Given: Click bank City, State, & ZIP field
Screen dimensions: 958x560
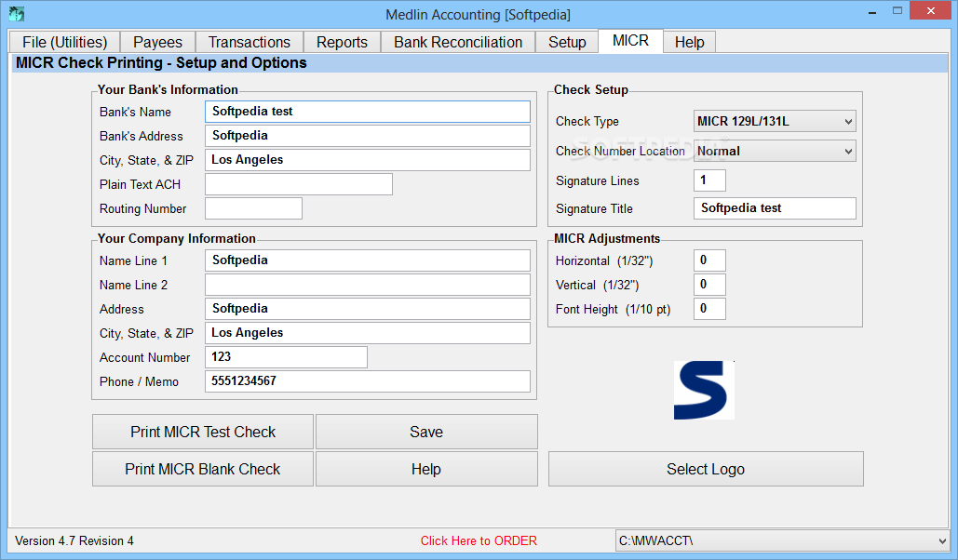Looking at the screenshot, I should tap(368, 160).
